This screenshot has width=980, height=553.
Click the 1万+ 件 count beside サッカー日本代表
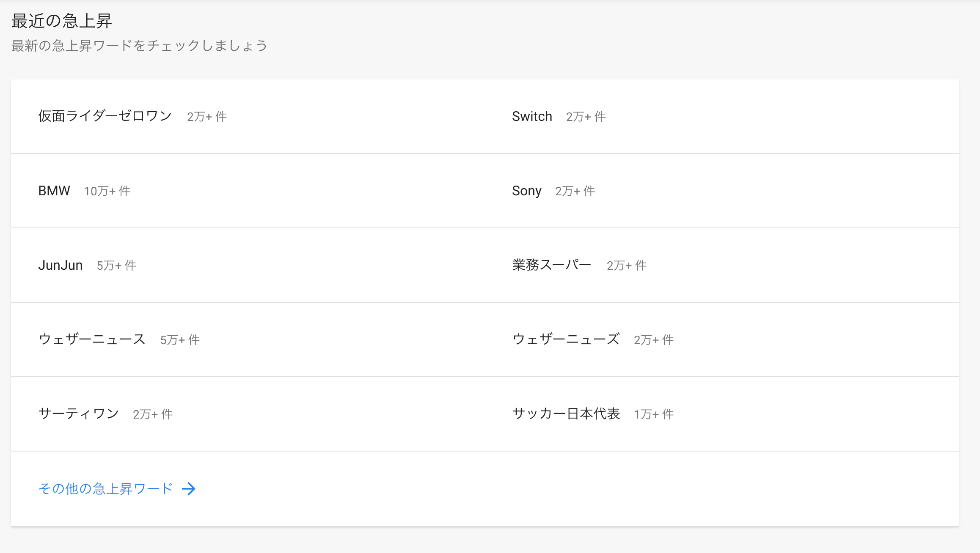[x=653, y=414]
